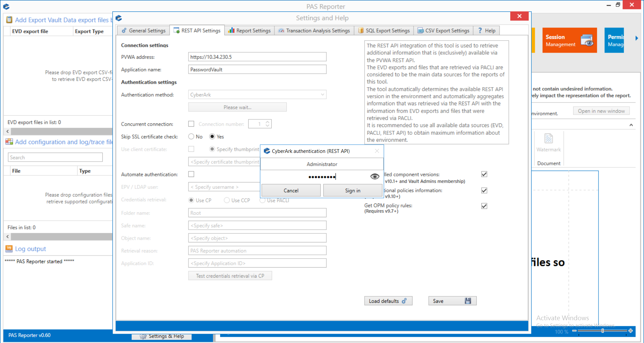
Task: Show password with the eye icon
Action: 375,176
